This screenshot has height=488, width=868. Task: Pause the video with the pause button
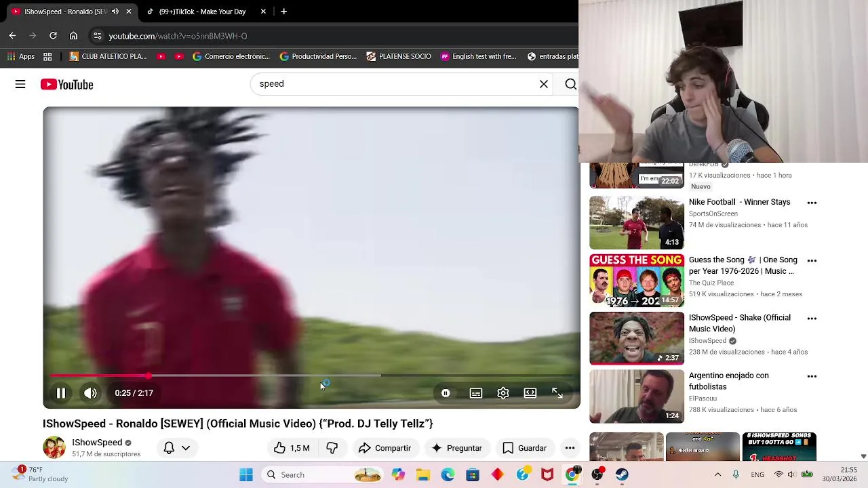point(60,393)
